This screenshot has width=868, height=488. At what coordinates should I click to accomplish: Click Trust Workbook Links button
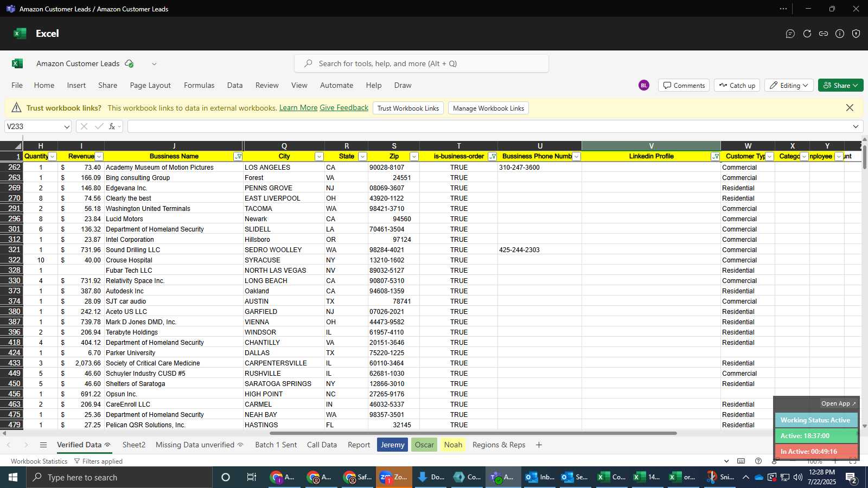(x=408, y=108)
